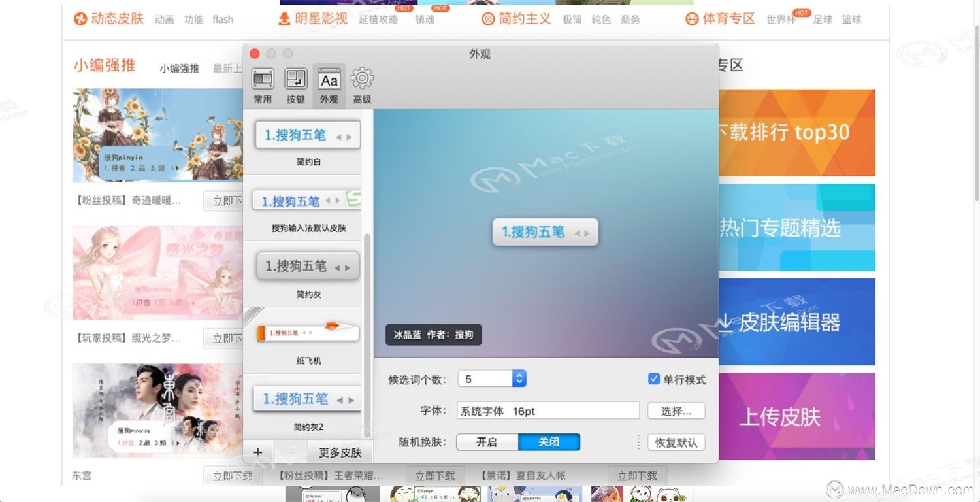
Task: Turn on 随机换肤 with 开启
Action: click(487, 443)
